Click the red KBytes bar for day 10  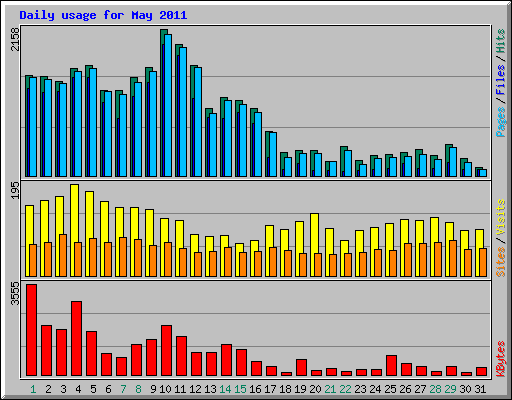pos(167,351)
